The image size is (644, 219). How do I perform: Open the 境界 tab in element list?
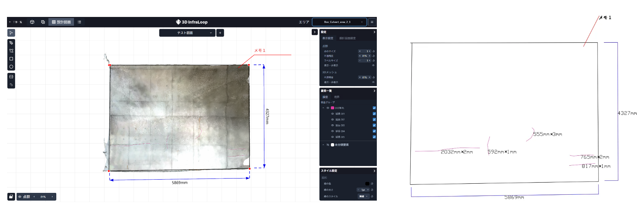pyautogui.click(x=337, y=97)
